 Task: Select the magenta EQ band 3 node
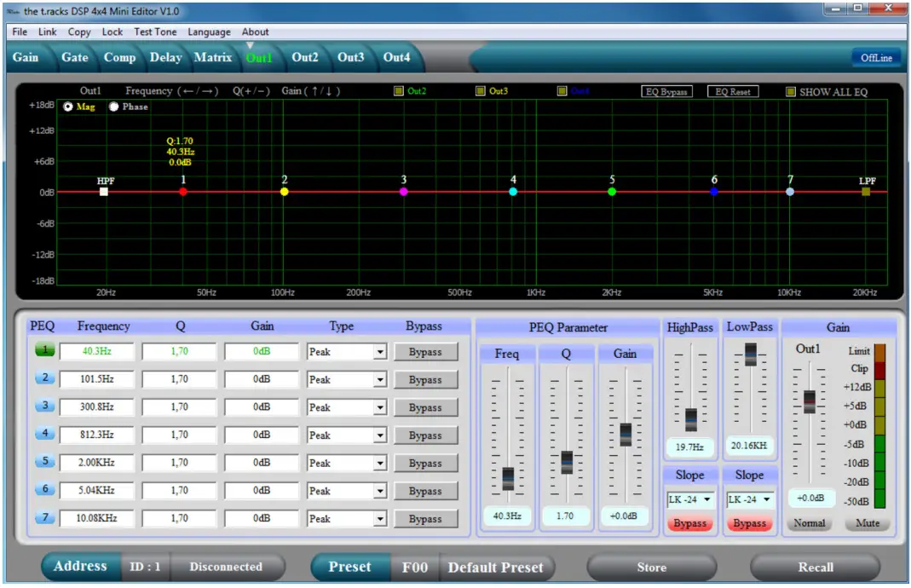click(x=404, y=192)
